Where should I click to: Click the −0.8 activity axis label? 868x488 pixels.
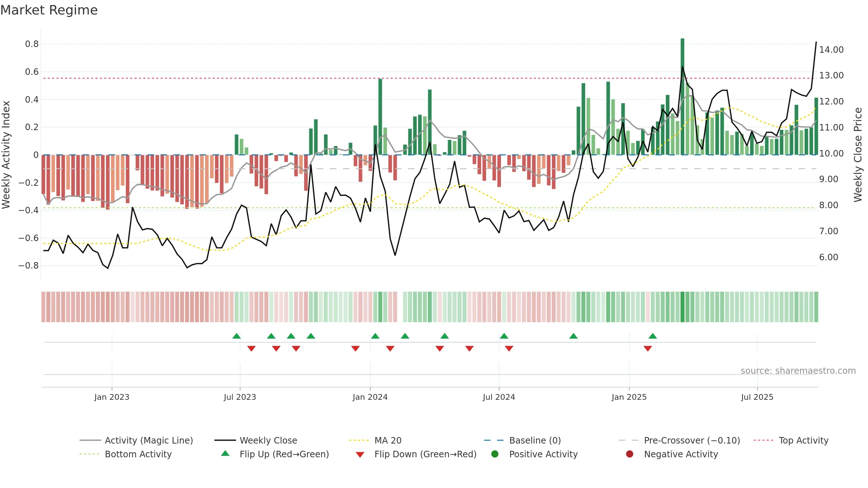click(29, 266)
